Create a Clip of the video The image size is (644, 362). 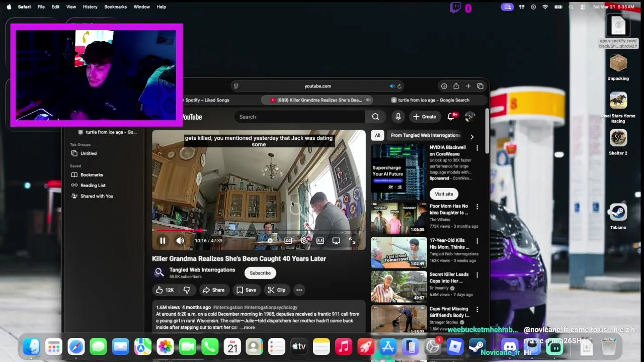click(x=276, y=290)
